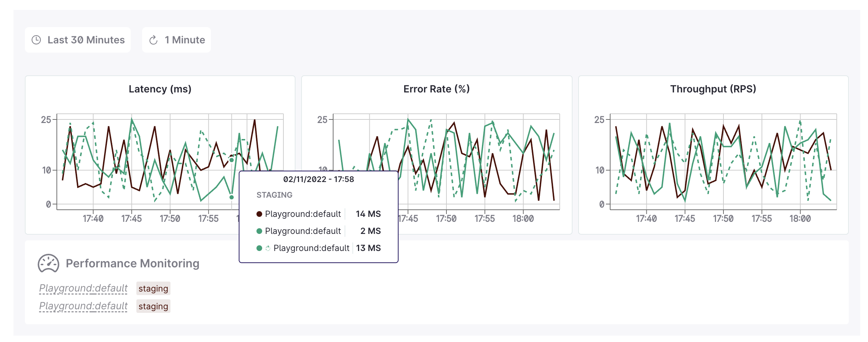868x342 pixels.
Task: Click the first staging tag
Action: click(x=153, y=288)
